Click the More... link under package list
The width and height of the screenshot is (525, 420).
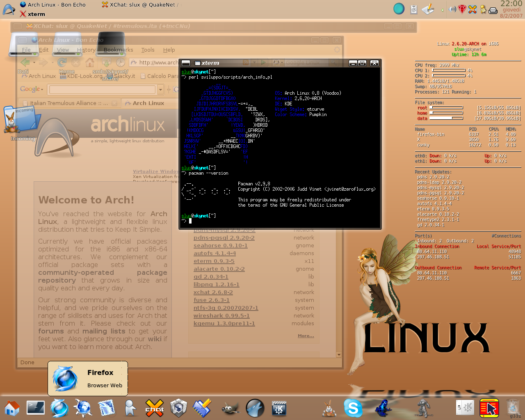[x=306, y=336]
